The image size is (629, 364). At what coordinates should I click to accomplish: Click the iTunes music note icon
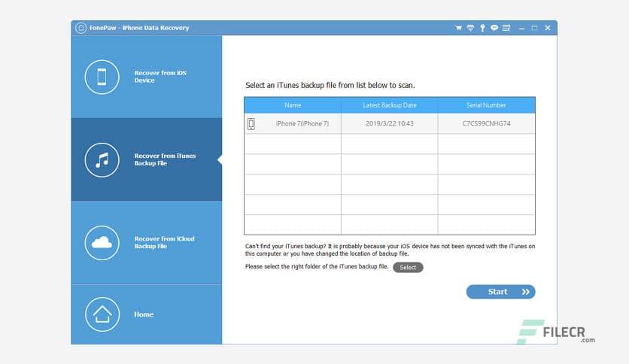pyautogui.click(x=102, y=160)
